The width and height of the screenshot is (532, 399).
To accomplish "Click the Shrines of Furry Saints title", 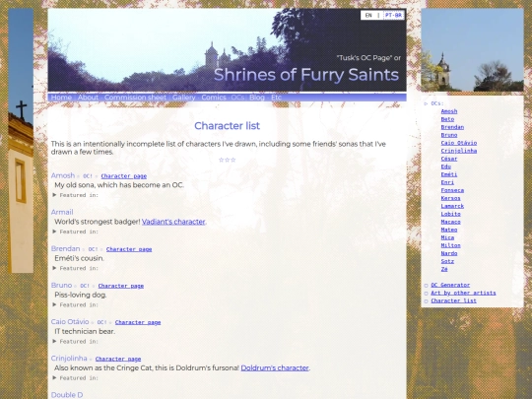I will point(306,75).
